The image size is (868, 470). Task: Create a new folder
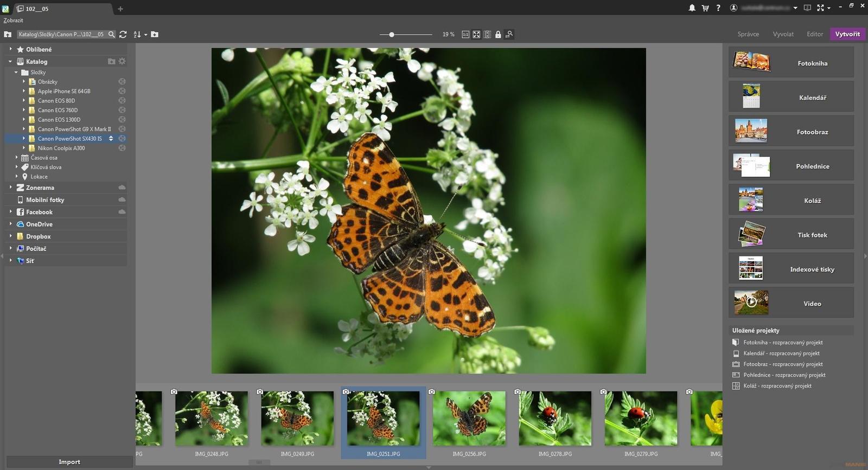point(155,34)
